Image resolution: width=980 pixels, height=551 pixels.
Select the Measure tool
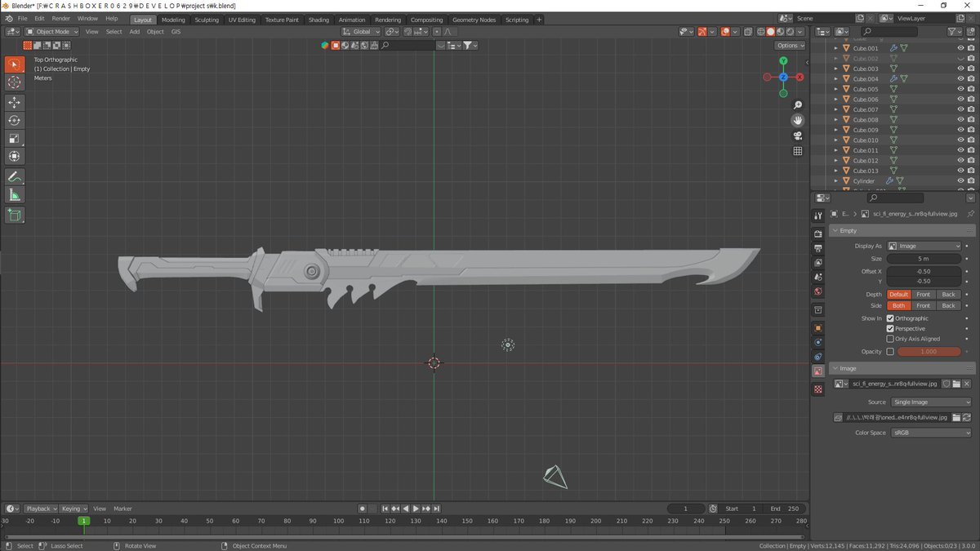14,194
